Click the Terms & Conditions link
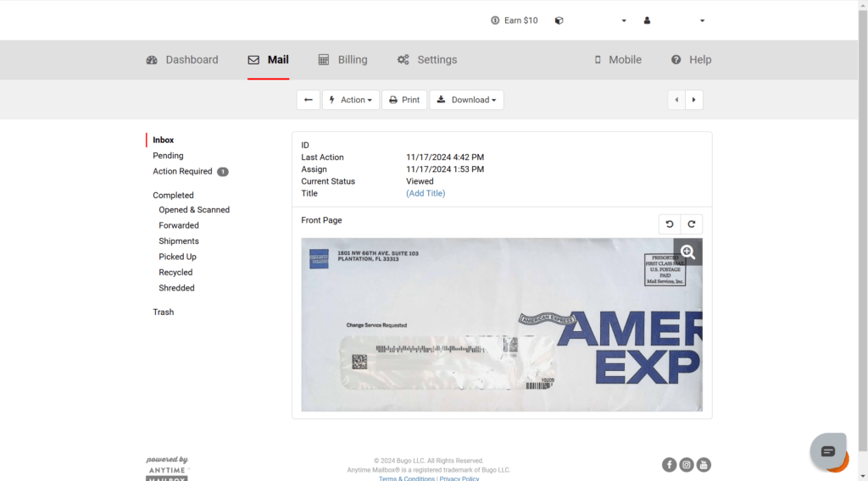 pyautogui.click(x=407, y=478)
